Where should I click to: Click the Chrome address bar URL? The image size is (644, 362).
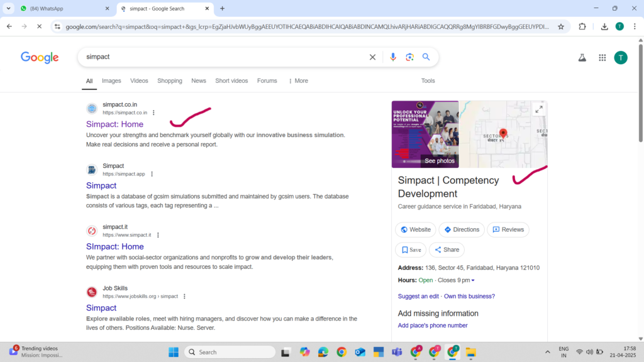coord(307,26)
